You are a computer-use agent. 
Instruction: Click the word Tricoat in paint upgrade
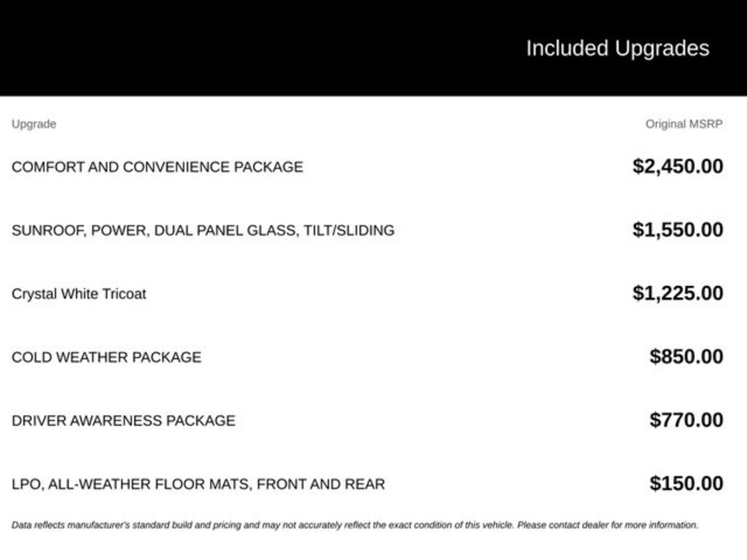click(x=124, y=294)
